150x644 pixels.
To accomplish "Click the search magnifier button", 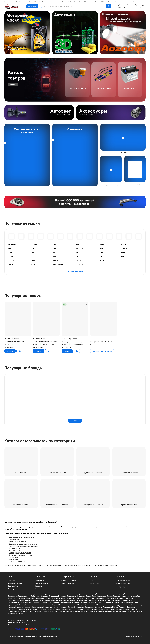I will pos(108,6).
